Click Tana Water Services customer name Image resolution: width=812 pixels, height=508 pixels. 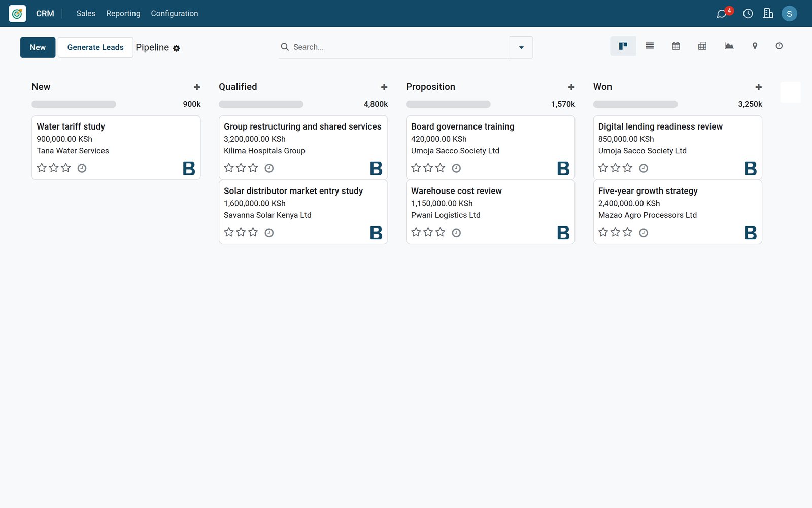click(x=73, y=151)
